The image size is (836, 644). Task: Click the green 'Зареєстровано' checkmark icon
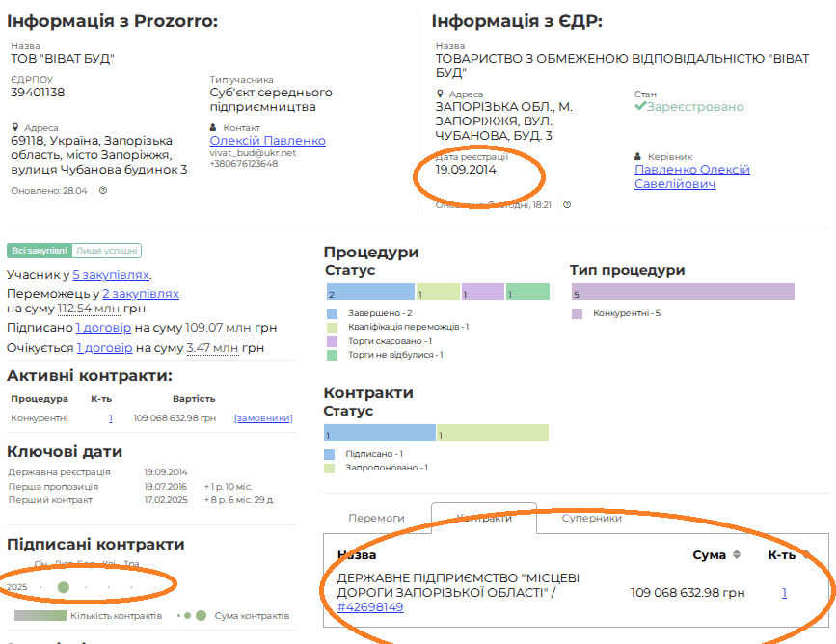639,107
